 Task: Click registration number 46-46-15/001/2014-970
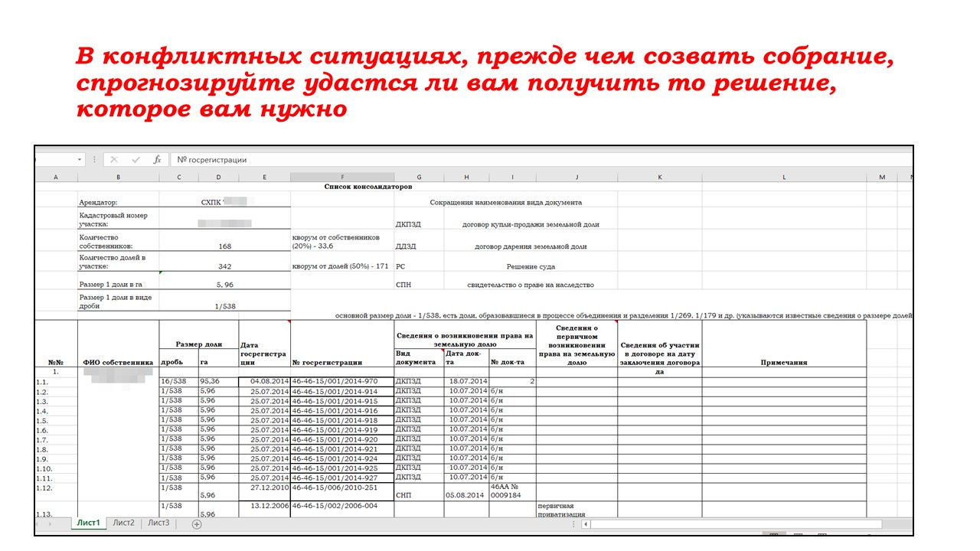click(342, 381)
